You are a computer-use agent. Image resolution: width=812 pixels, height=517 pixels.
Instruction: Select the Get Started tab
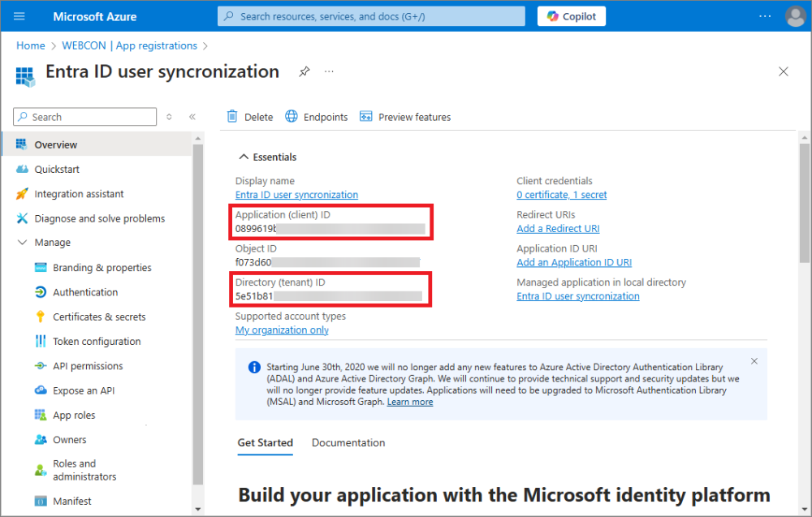pyautogui.click(x=265, y=442)
